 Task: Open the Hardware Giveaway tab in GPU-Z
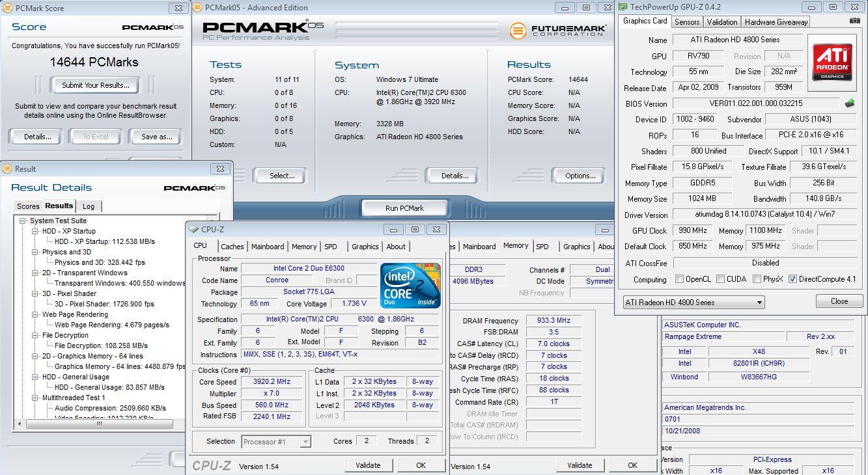776,21
